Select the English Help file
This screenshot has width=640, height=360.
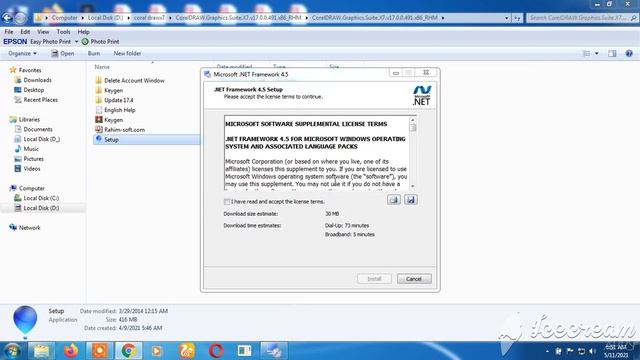tap(120, 110)
